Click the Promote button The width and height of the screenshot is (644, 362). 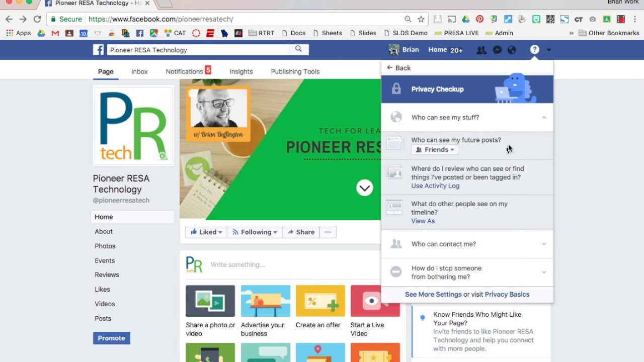point(111,338)
